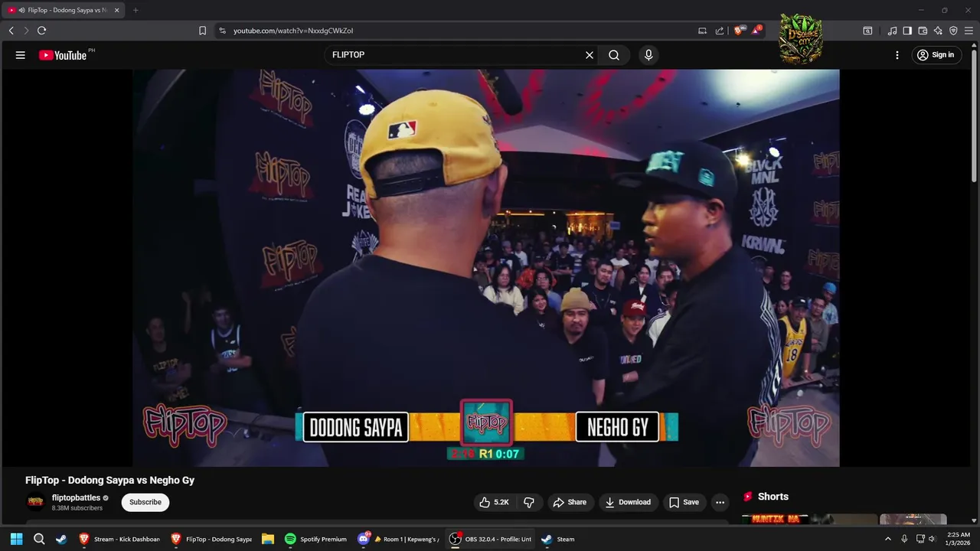This screenshot has width=980, height=551.
Task: Show hidden system tray icons
Action: pos(888,539)
